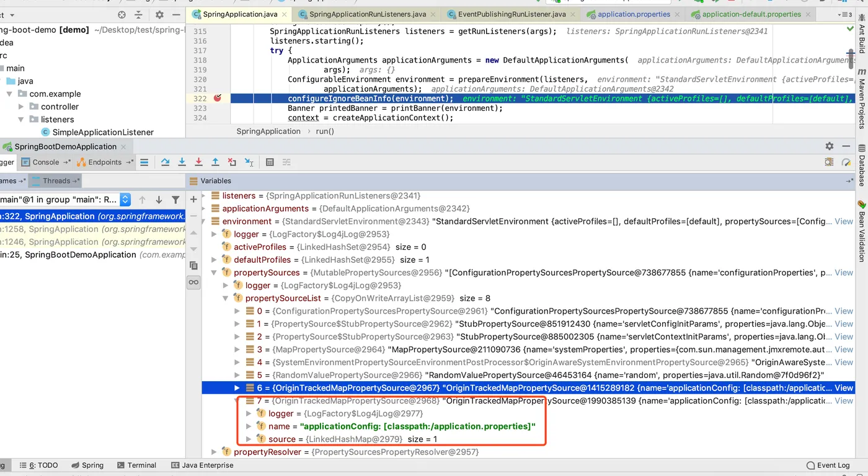Viewport: 868px width, 476px height.
Task: Hide the debug tool window with minus icon
Action: point(846,146)
